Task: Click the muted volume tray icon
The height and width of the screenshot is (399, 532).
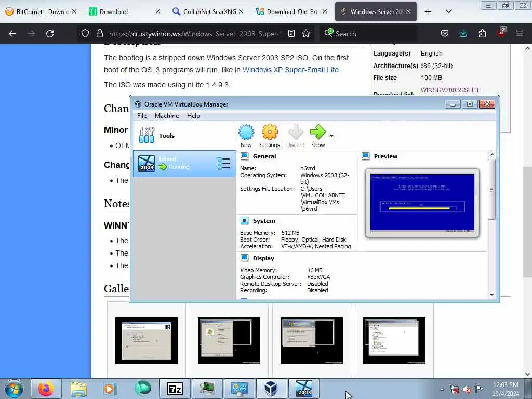Action: click(467, 390)
